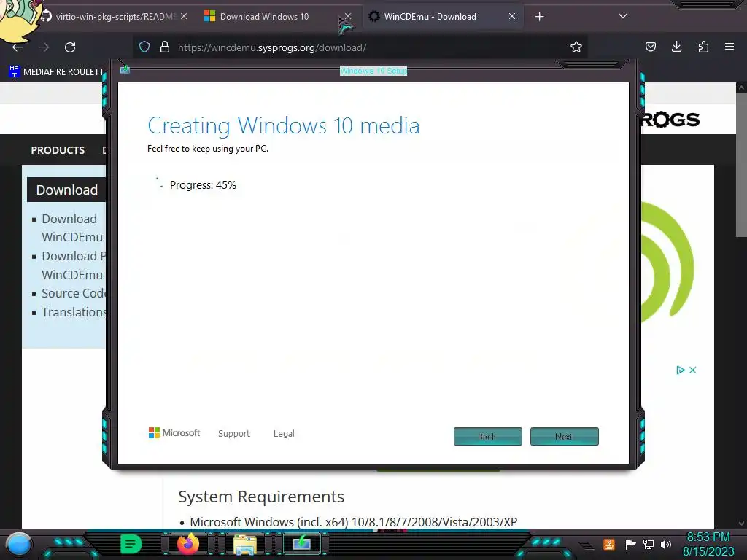Save page to Pocket
747x560 pixels.
point(650,47)
